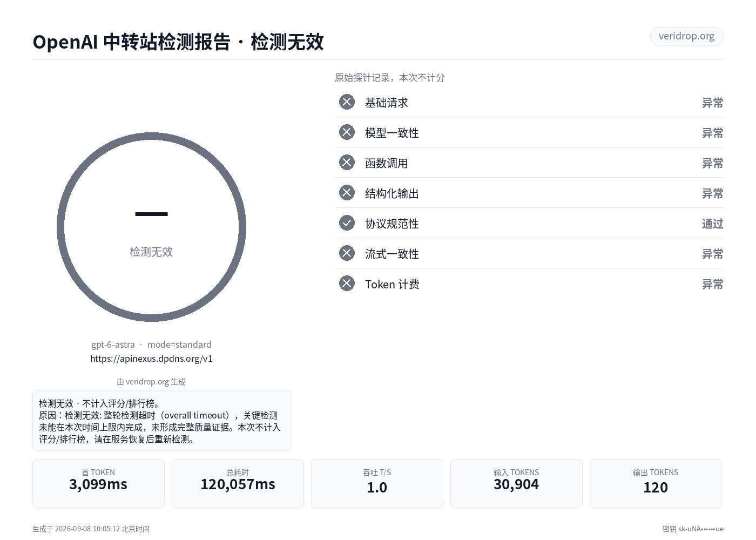Select the 输出 TOKENS 120 card
Screen dimensions: 756x540
click(x=656, y=483)
